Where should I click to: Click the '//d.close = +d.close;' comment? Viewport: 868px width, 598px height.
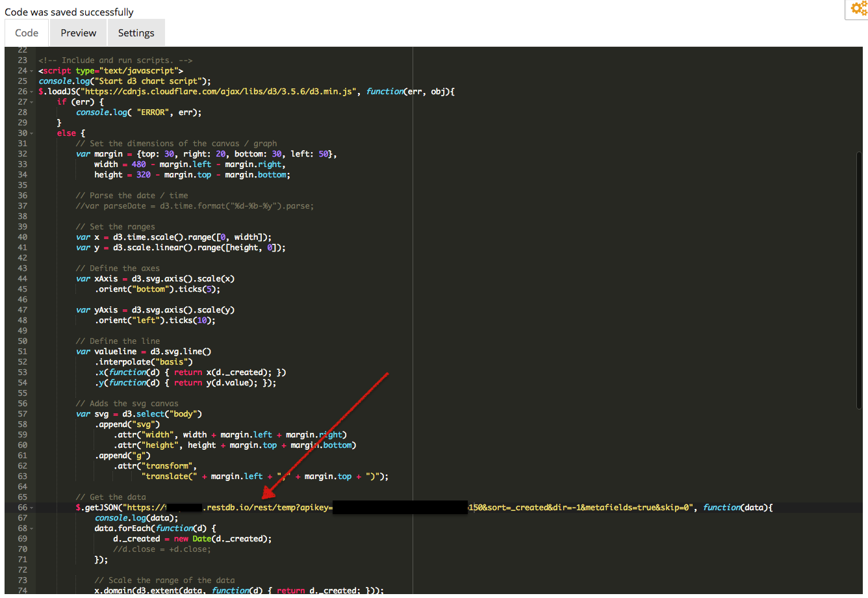pos(162,549)
